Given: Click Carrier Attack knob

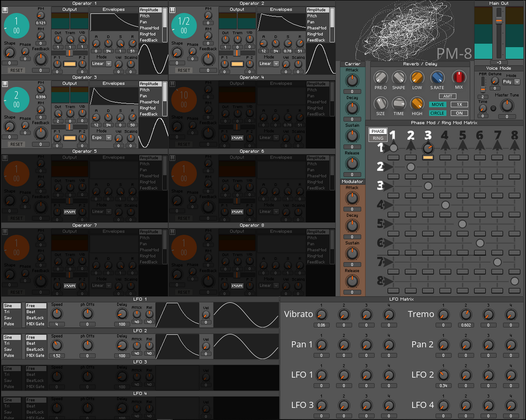Looking at the screenshot, I should pos(352,81).
